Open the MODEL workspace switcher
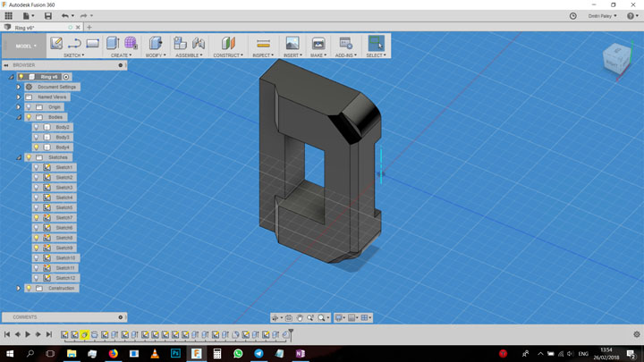644x362 pixels. pyautogui.click(x=25, y=46)
